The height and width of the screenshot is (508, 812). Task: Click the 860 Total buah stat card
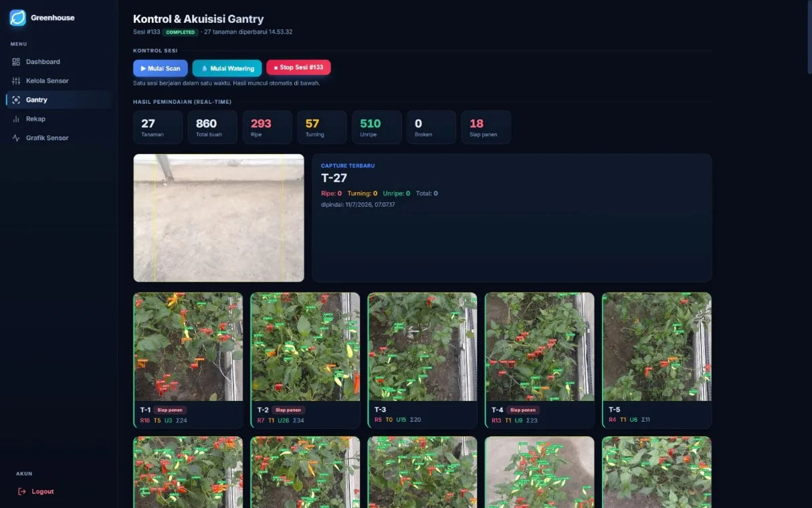coord(213,127)
